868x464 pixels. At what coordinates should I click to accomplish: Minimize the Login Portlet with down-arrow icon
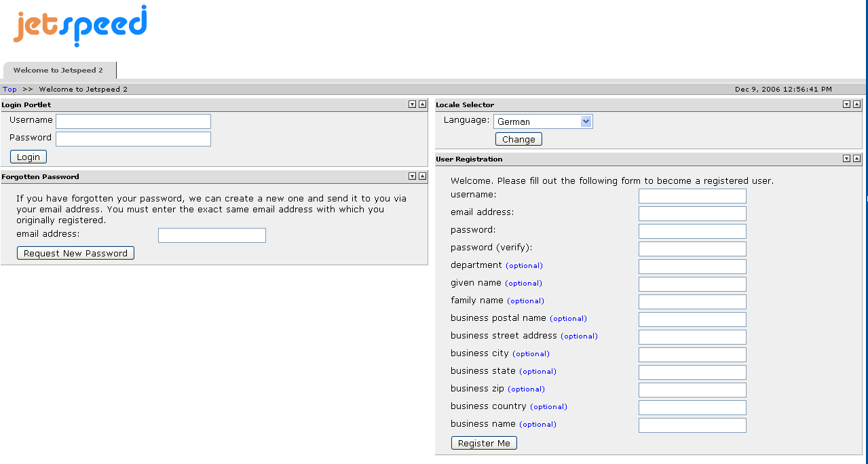click(412, 104)
